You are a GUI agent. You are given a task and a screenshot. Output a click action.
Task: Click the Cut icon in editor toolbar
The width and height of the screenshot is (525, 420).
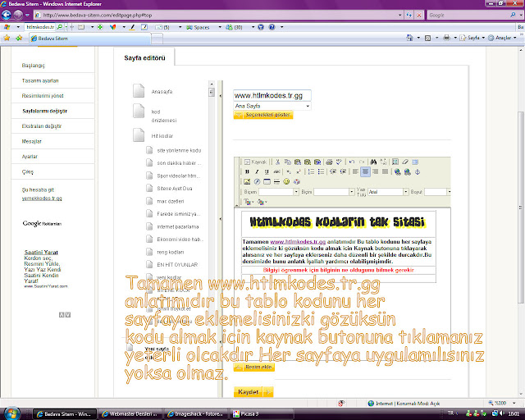[x=277, y=162]
